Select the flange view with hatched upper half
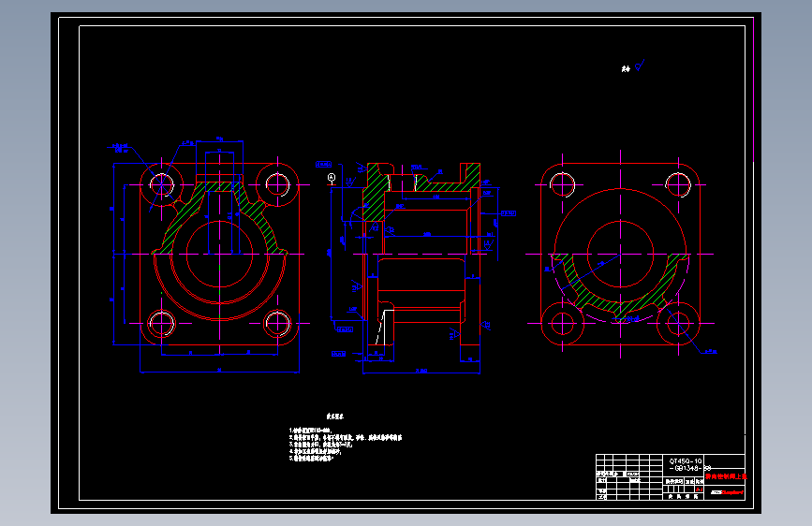812x526 pixels. (x=219, y=254)
